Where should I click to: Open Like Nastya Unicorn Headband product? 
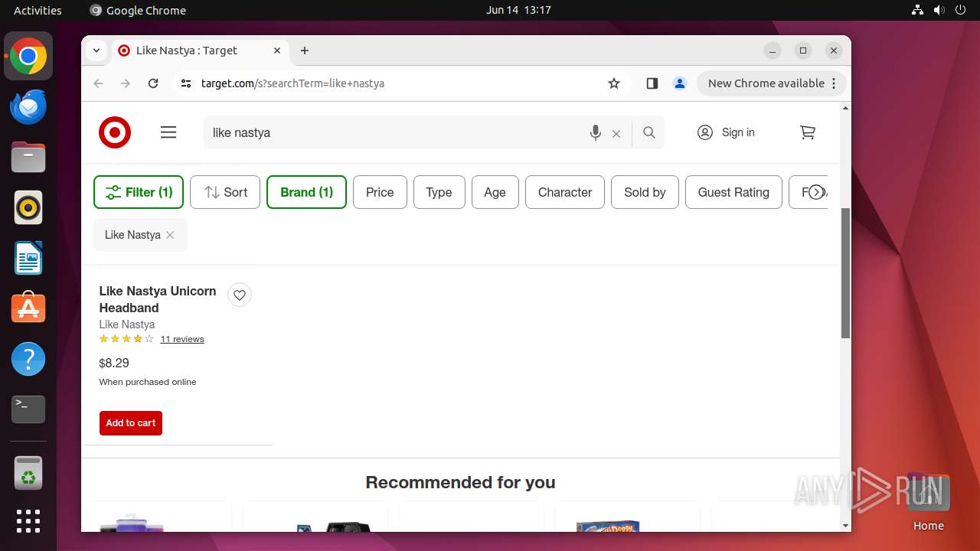point(158,299)
